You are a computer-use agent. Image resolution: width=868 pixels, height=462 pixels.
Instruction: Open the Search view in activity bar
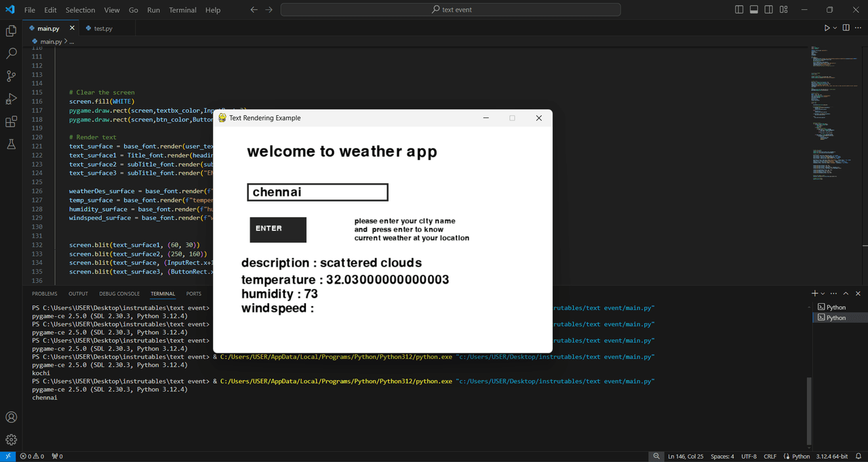[11, 53]
